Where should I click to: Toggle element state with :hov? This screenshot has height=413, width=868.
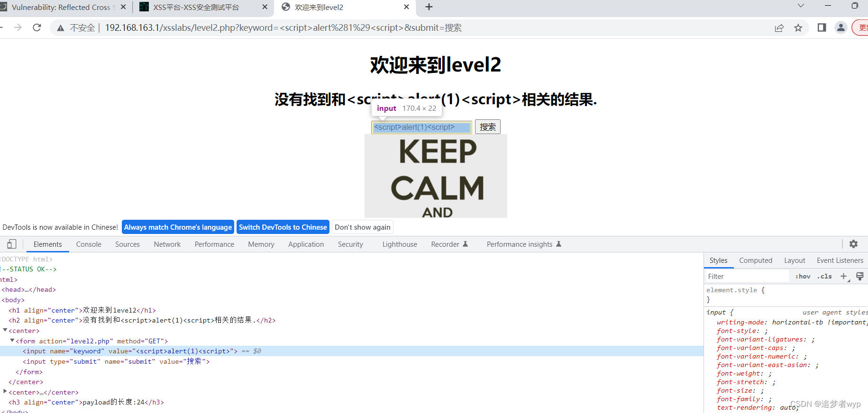tap(803, 277)
